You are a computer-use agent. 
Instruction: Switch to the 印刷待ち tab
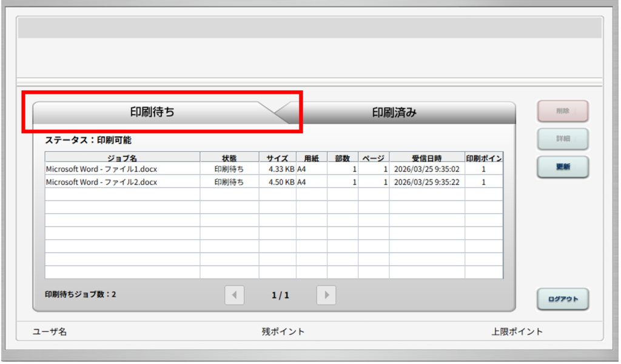[152, 112]
